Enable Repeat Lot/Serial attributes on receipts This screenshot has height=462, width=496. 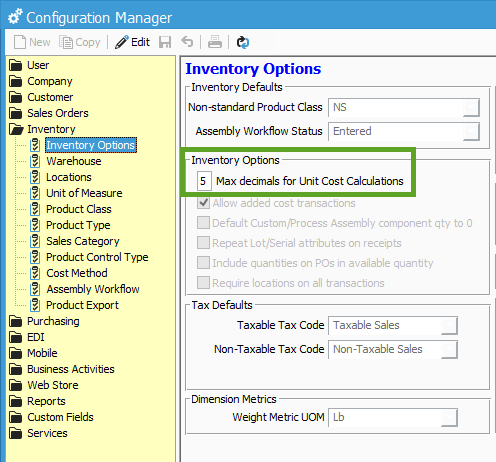pos(203,243)
